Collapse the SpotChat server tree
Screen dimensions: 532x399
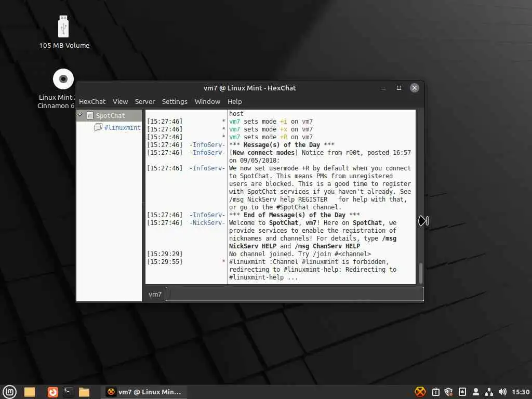pos(80,115)
